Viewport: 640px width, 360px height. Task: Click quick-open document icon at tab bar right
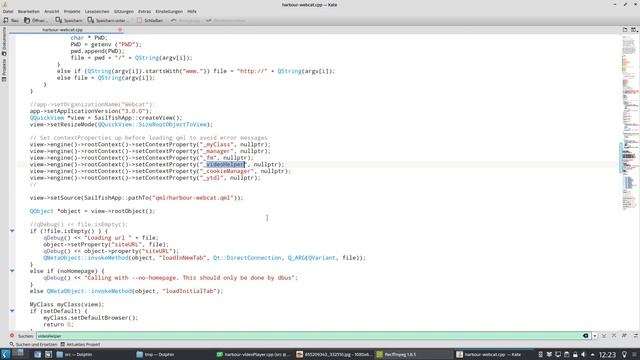[x=624, y=30]
